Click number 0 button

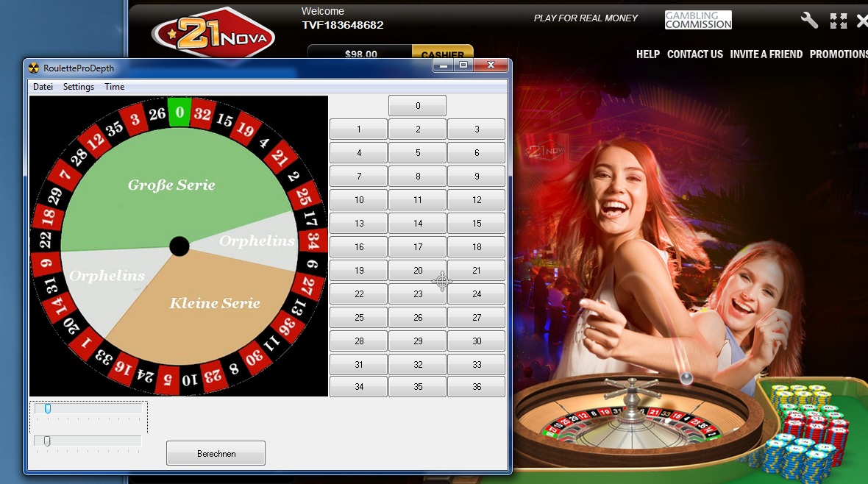(417, 106)
